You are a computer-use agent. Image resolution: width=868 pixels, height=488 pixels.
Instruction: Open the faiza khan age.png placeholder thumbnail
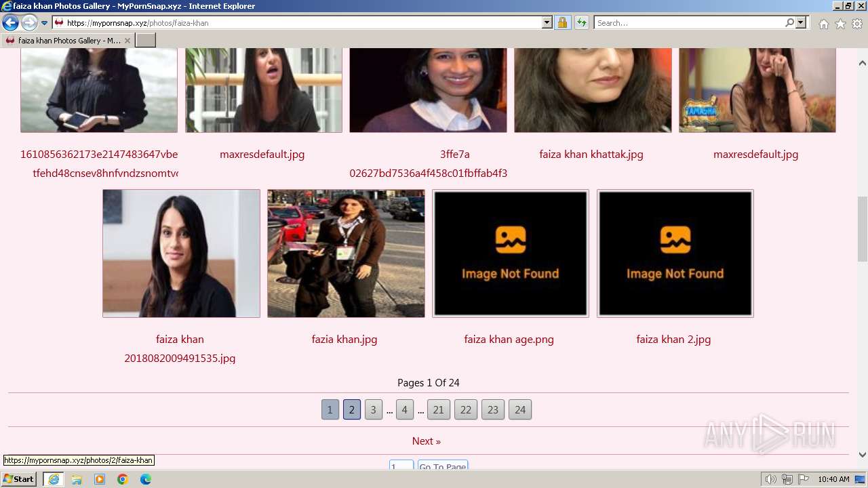[511, 253]
